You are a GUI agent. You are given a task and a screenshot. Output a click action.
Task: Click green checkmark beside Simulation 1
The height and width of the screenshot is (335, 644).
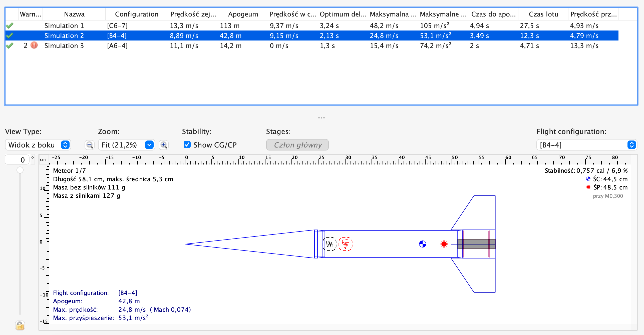pos(10,25)
